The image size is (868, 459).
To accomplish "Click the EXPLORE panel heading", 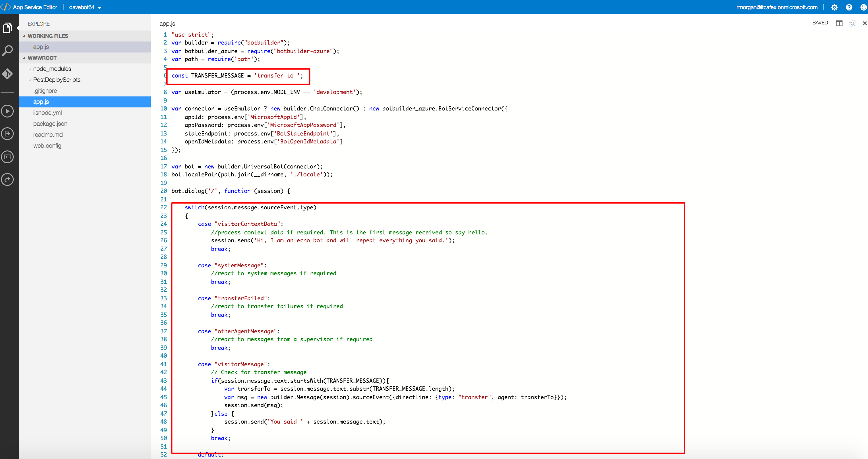I will click(38, 23).
